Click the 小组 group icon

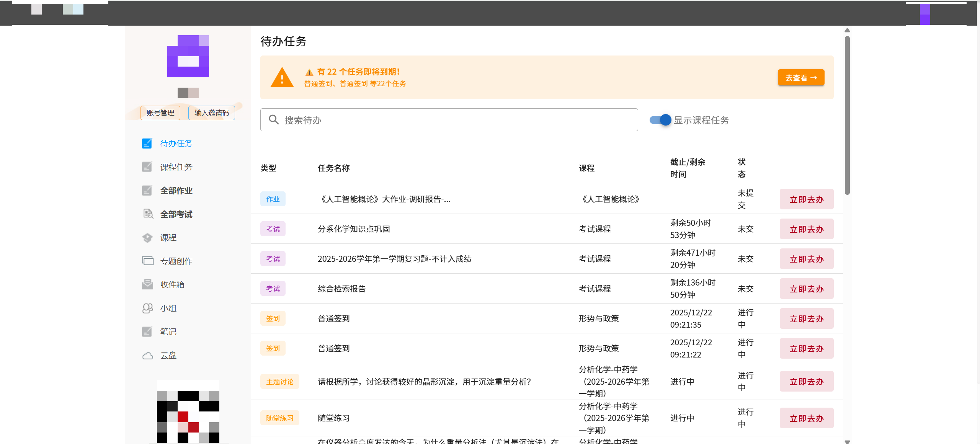click(147, 308)
